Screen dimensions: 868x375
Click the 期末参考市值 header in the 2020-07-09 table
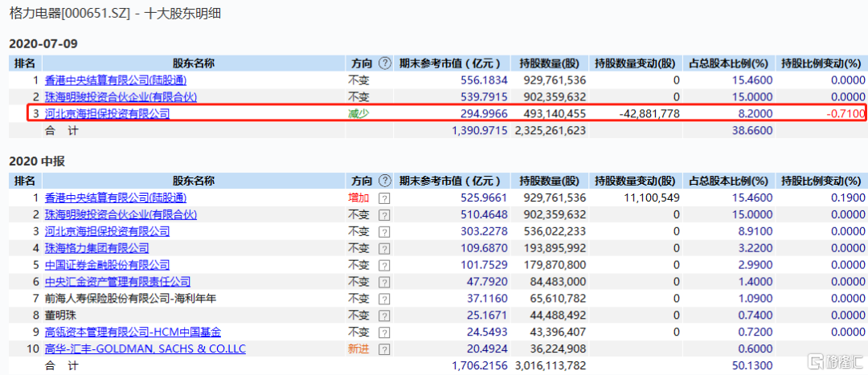(449, 63)
